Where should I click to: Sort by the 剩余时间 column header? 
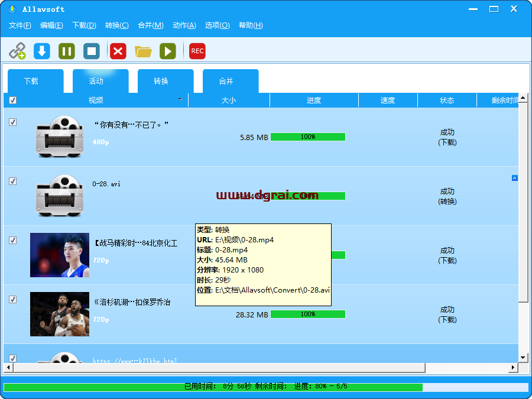click(498, 100)
